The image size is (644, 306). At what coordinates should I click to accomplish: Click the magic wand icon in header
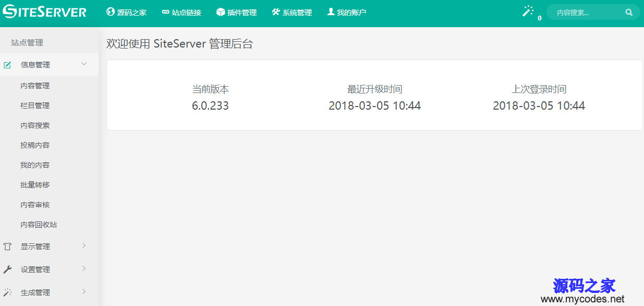[x=529, y=11]
